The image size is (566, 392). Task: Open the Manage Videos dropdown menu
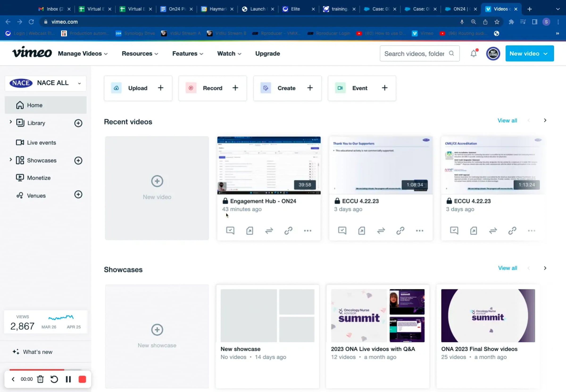[83, 54]
